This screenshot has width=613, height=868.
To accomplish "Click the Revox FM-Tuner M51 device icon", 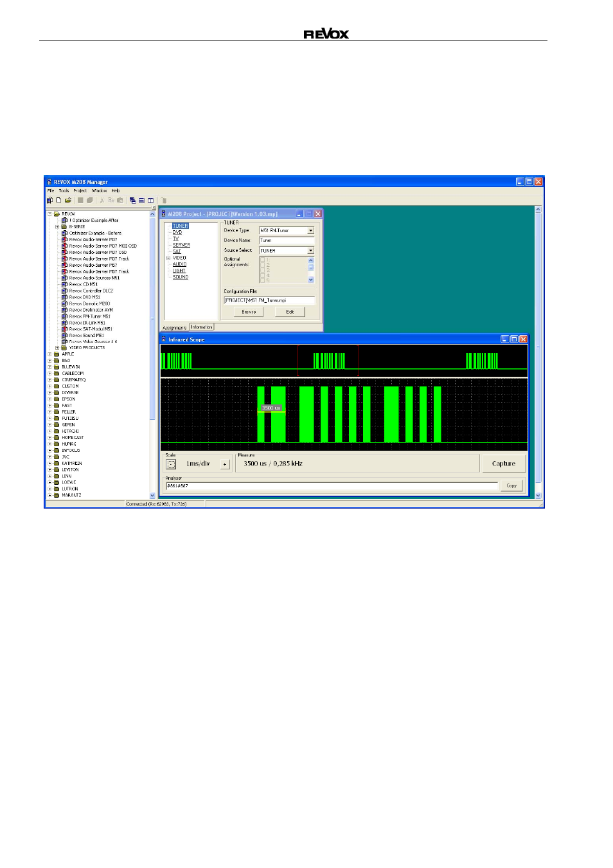I will [64, 316].
